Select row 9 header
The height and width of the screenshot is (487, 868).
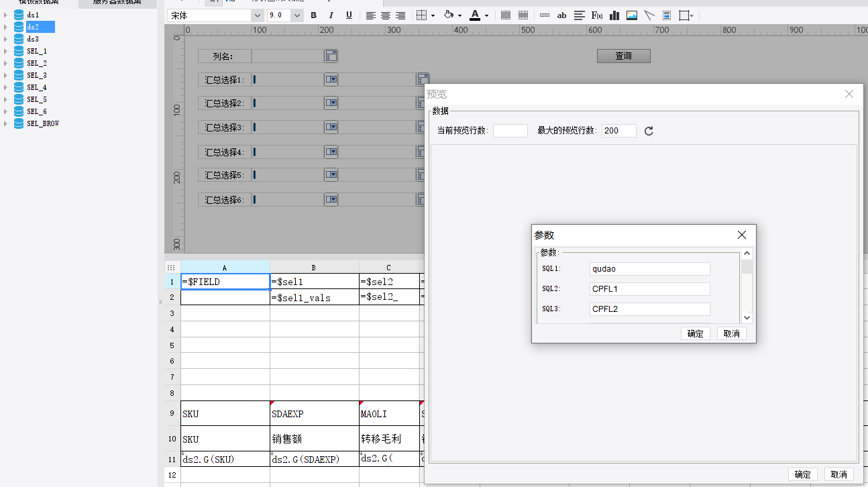pyautogui.click(x=172, y=414)
